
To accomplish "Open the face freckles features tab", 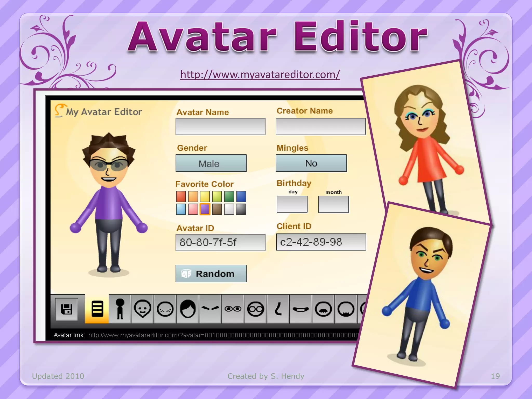I will 165,309.
